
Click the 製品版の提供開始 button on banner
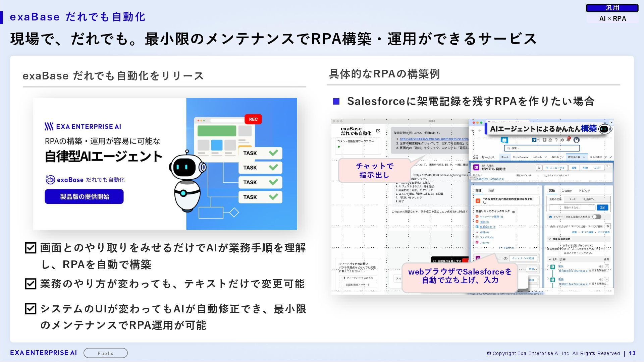click(84, 197)
